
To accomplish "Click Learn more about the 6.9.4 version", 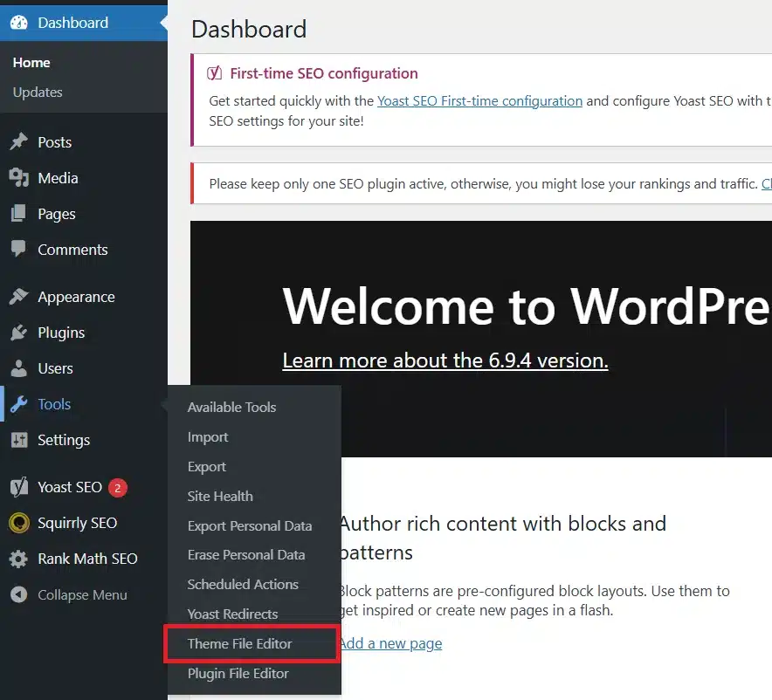I will click(445, 360).
